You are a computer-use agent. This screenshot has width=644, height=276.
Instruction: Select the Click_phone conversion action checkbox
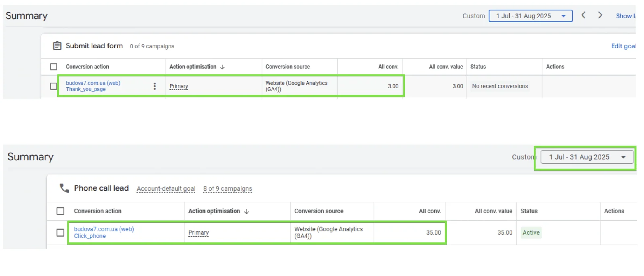(x=60, y=233)
